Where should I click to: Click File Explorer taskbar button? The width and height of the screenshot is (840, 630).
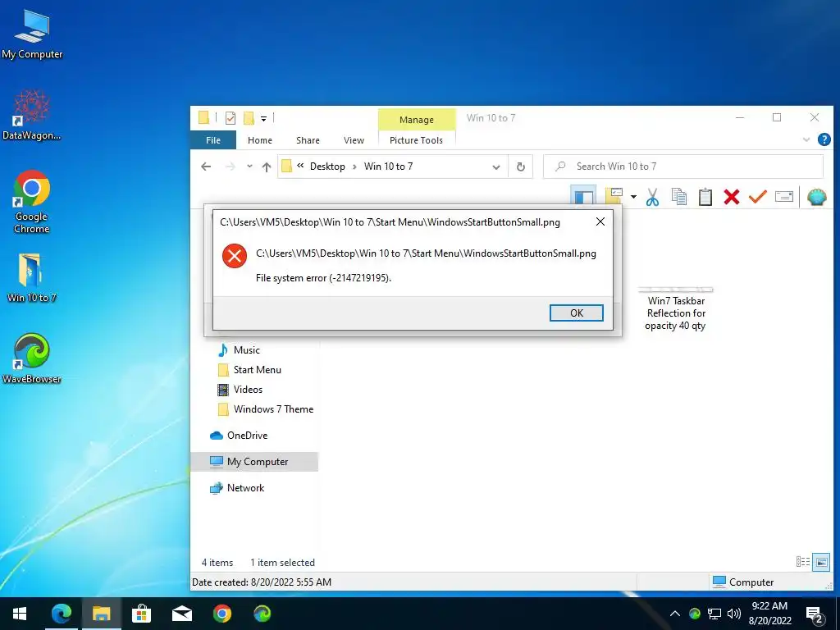coord(101,614)
